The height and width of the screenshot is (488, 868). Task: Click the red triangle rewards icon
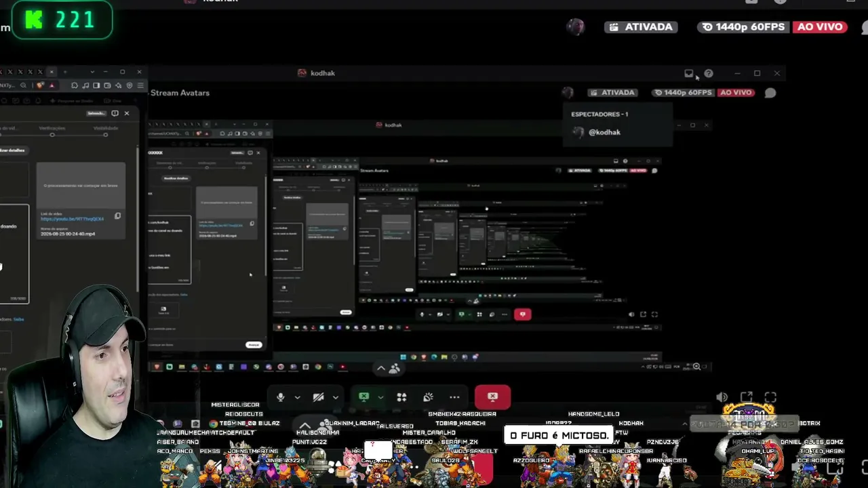[x=52, y=85]
